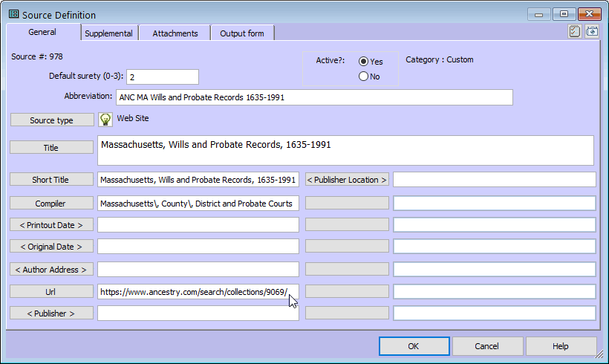Click the Author Address input field
The image size is (609, 364).
[198, 269]
